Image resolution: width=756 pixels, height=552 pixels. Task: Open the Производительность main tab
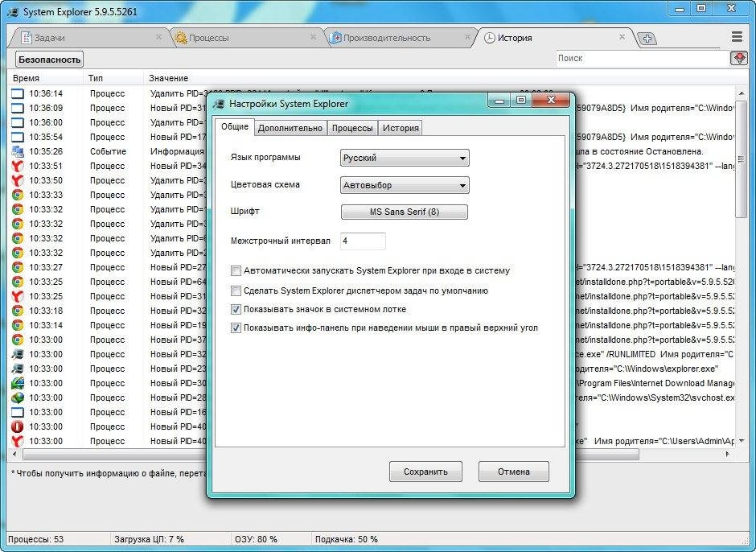401,38
